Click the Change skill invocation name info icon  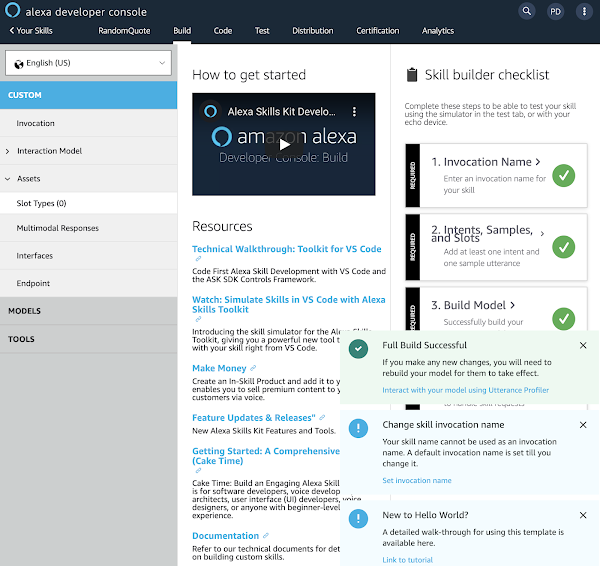[358, 428]
